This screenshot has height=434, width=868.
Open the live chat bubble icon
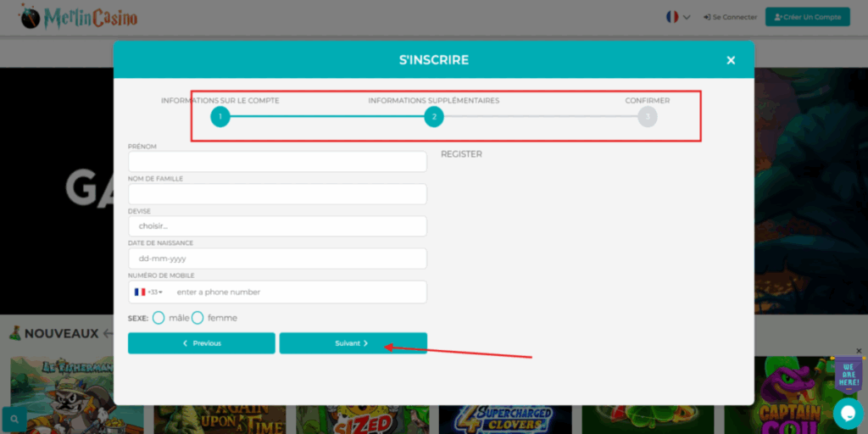tap(847, 413)
